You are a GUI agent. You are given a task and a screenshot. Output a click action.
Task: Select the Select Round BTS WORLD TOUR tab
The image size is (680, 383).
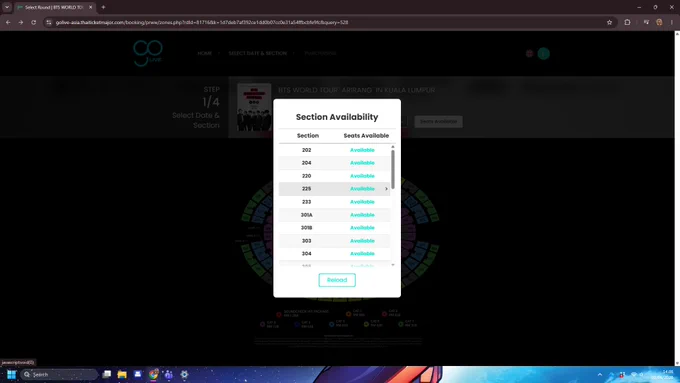[53, 7]
